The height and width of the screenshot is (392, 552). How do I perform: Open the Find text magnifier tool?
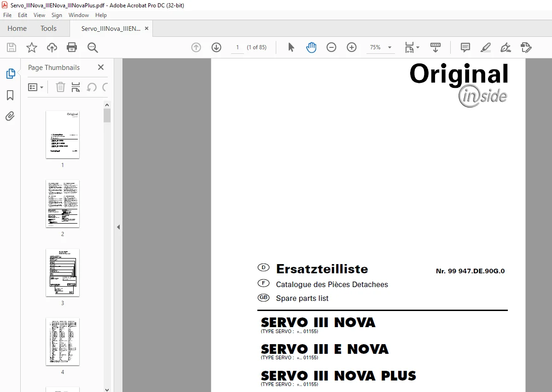[x=93, y=47]
